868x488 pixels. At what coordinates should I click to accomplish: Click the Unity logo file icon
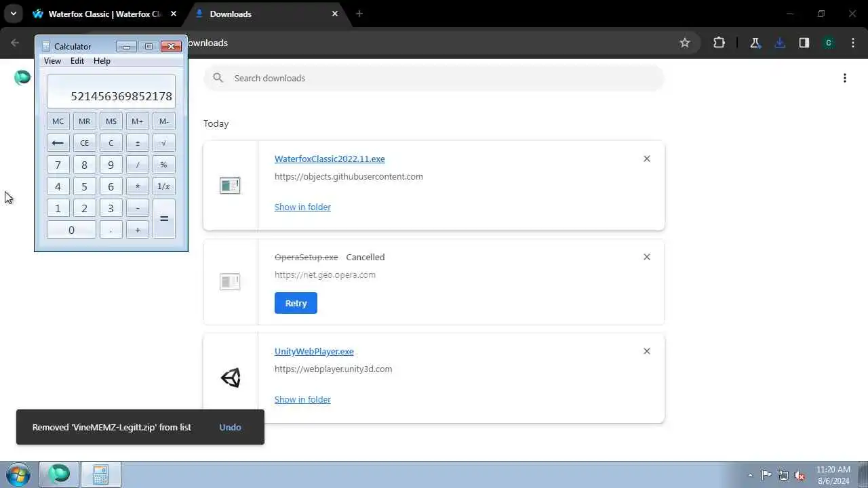(x=231, y=378)
